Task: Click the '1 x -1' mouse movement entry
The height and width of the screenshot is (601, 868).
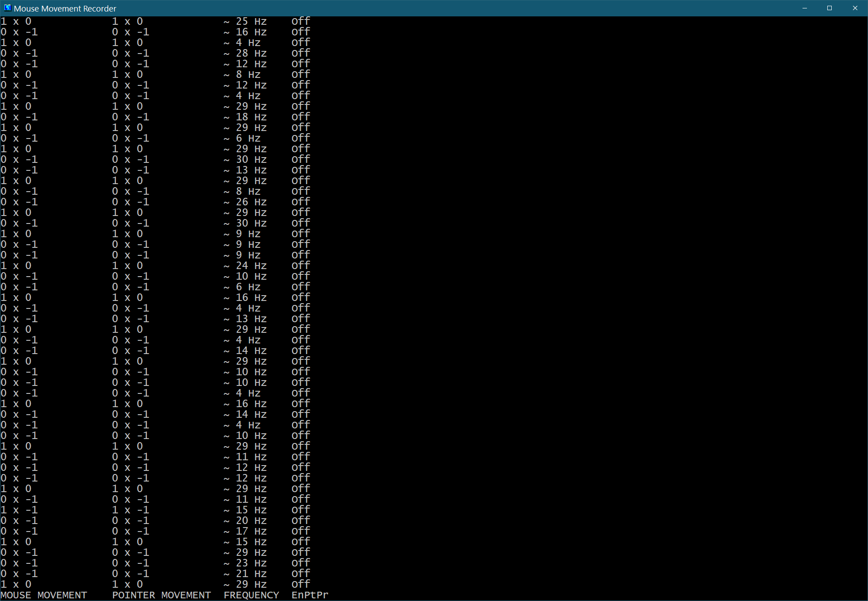Action: pyautogui.click(x=19, y=510)
